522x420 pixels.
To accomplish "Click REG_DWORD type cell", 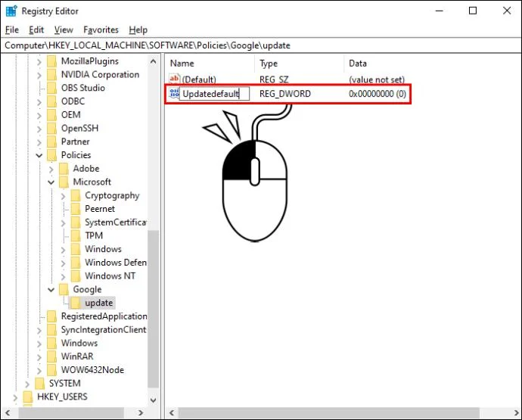I will pos(285,94).
